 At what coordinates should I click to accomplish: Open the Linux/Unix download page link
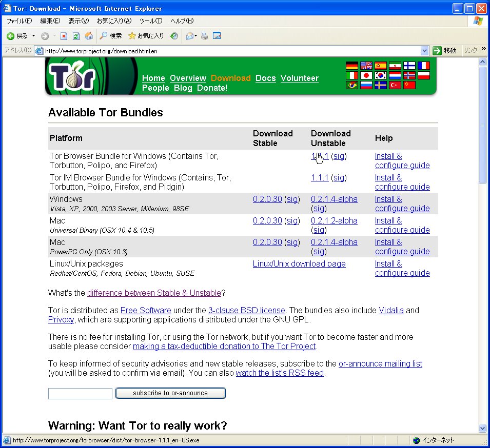click(299, 264)
